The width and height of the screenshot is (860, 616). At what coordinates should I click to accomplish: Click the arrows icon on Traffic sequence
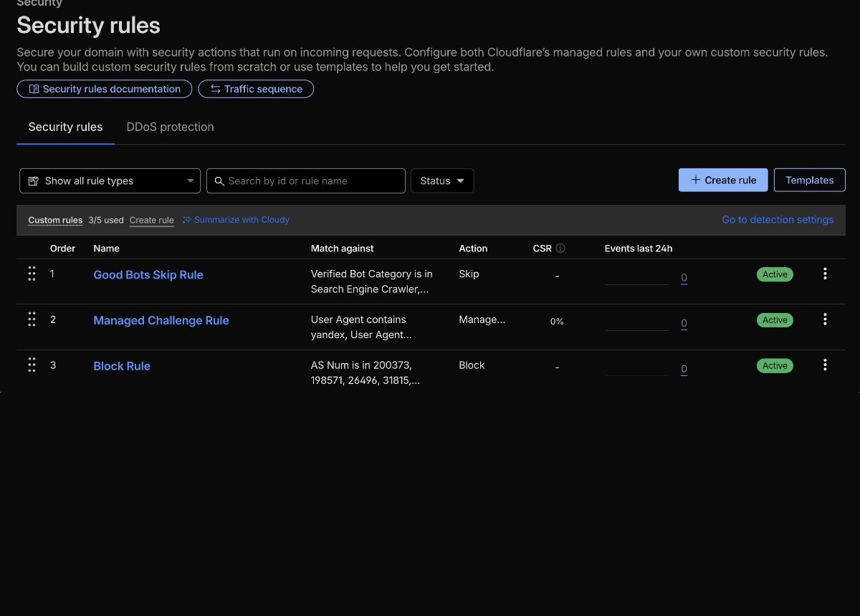pyautogui.click(x=214, y=88)
